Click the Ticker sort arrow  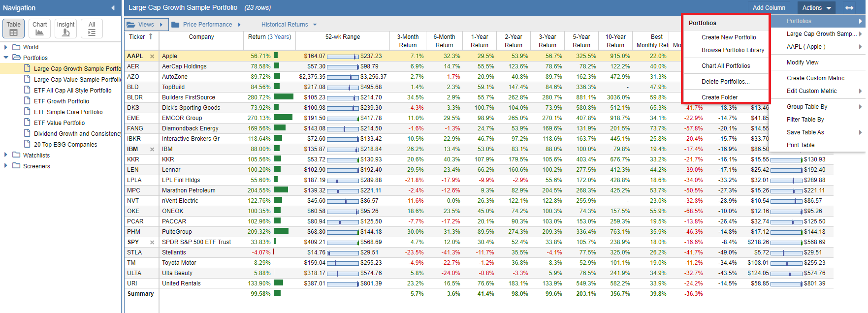click(x=151, y=36)
